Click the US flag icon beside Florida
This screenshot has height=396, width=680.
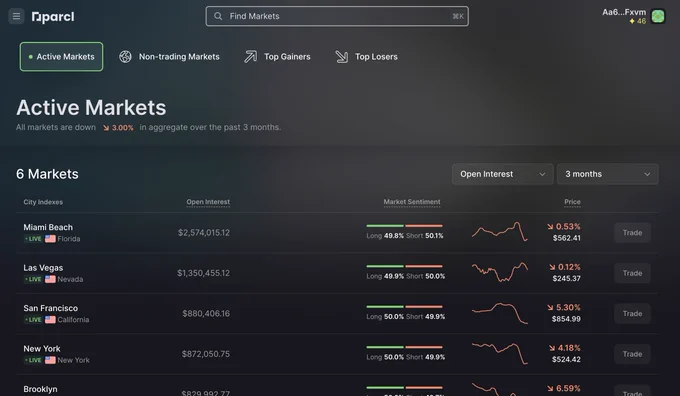50,239
